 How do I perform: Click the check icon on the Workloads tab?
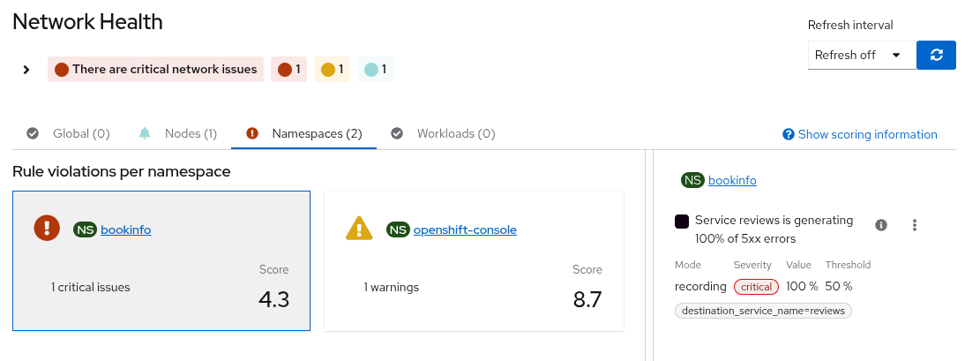[x=397, y=133]
